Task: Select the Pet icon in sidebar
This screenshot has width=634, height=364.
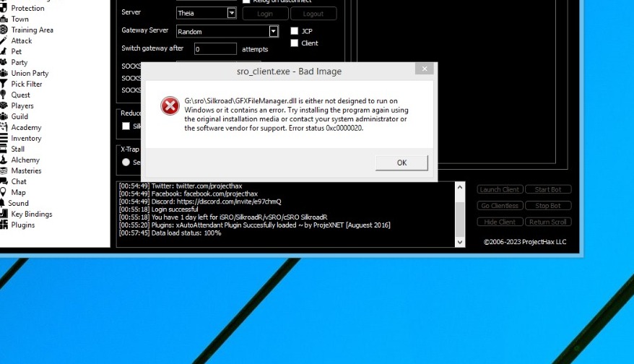Action: coord(4,52)
